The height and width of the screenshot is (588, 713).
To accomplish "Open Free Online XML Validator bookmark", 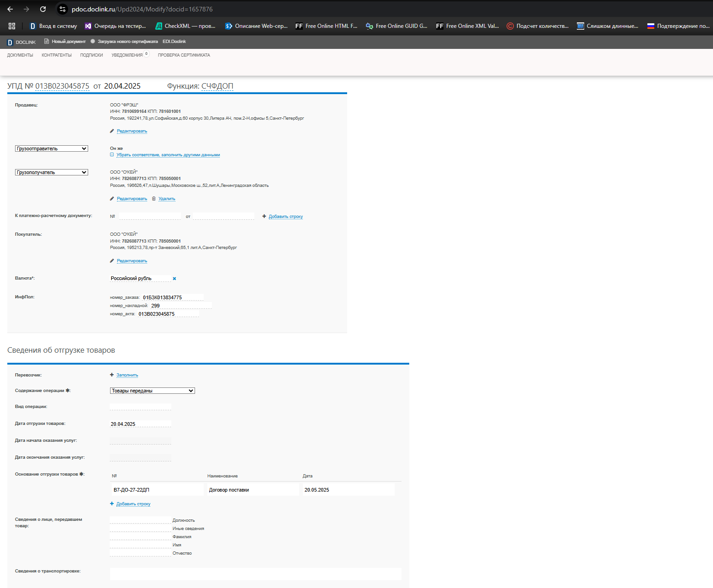I will point(467,26).
